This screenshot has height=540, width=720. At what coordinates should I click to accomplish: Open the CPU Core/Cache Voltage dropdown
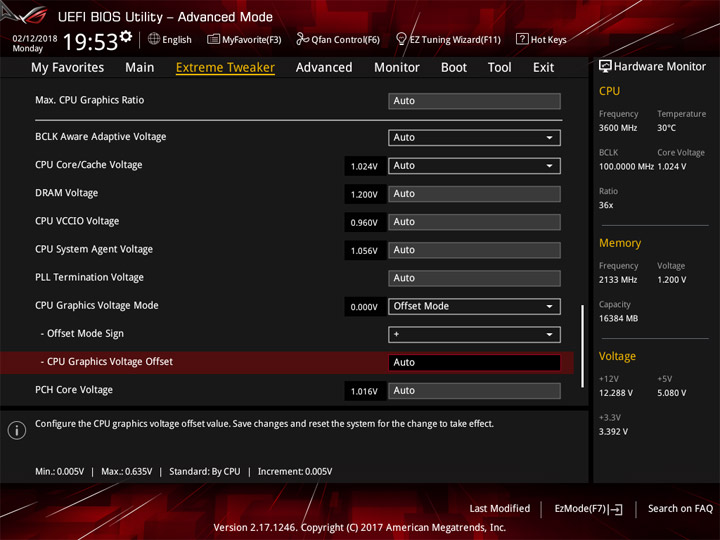(474, 166)
